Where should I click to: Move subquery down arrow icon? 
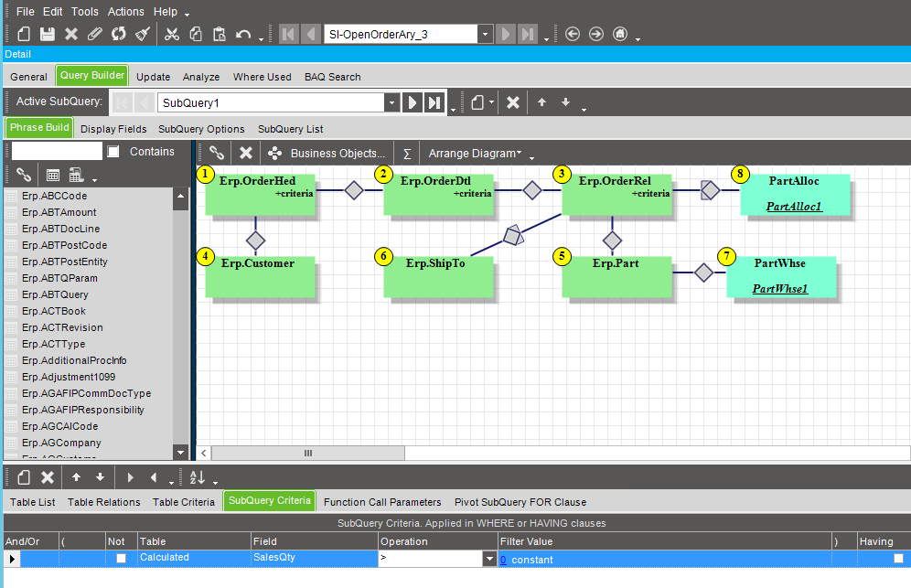pos(565,102)
